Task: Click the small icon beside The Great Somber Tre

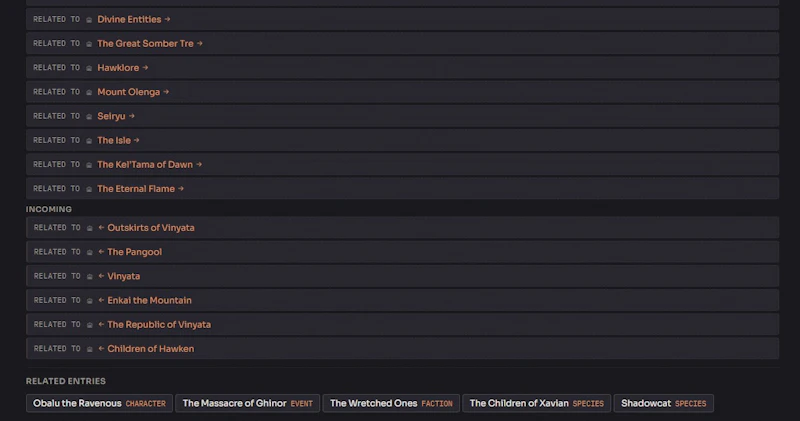Action: pyautogui.click(x=89, y=44)
